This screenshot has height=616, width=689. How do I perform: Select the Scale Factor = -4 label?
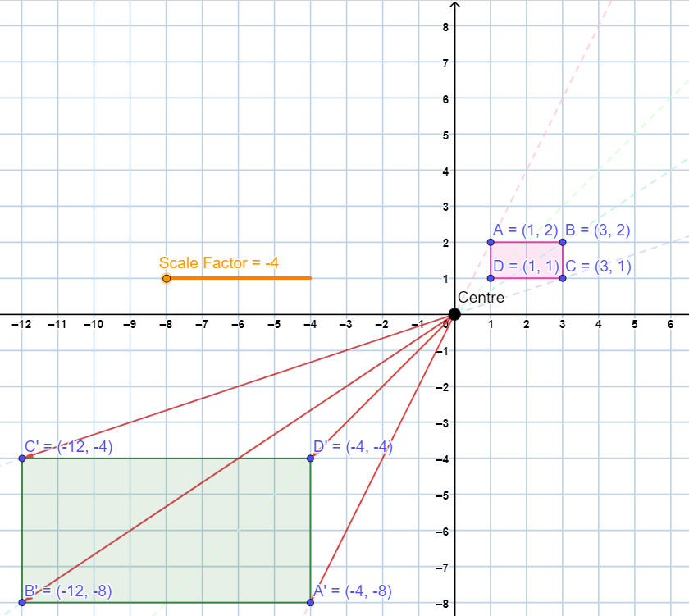[x=219, y=262]
